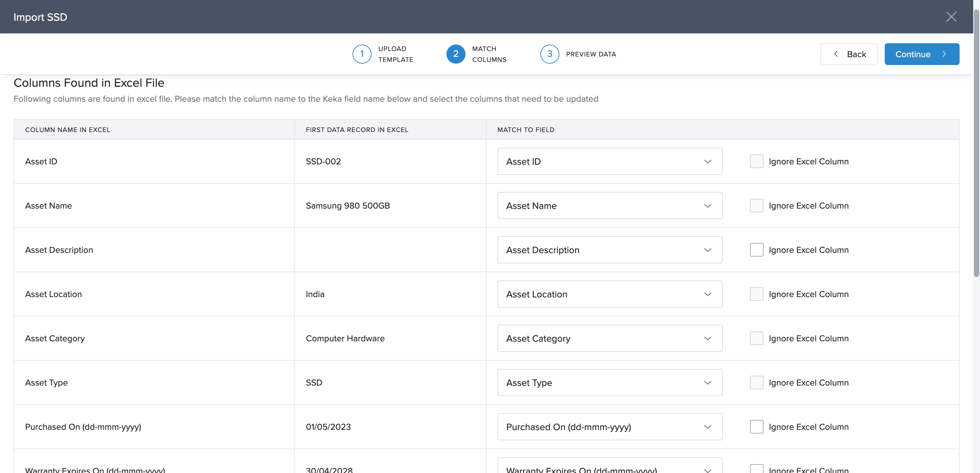The image size is (980, 473).
Task: Click the step 2 circle icon
Action: [455, 54]
